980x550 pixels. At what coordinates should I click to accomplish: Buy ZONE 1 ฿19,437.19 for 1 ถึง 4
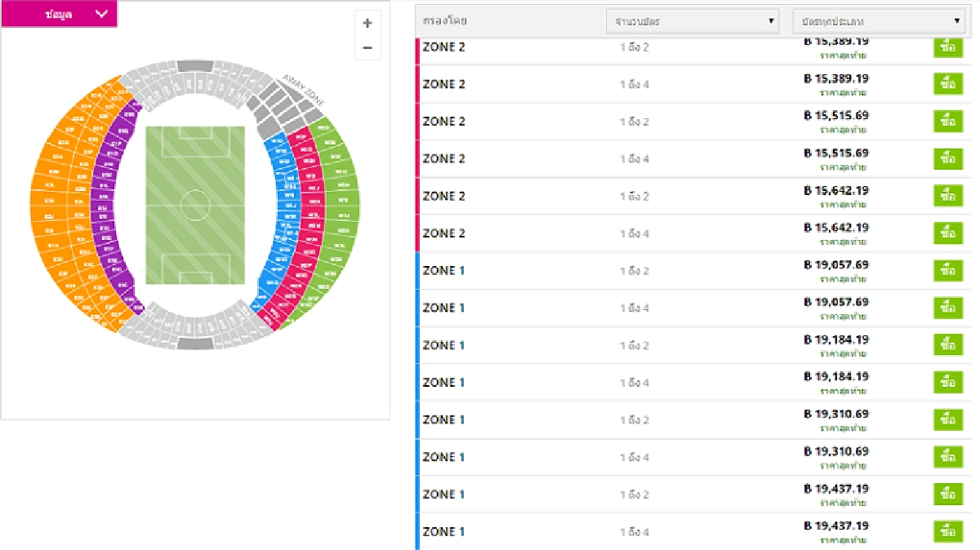(x=947, y=532)
